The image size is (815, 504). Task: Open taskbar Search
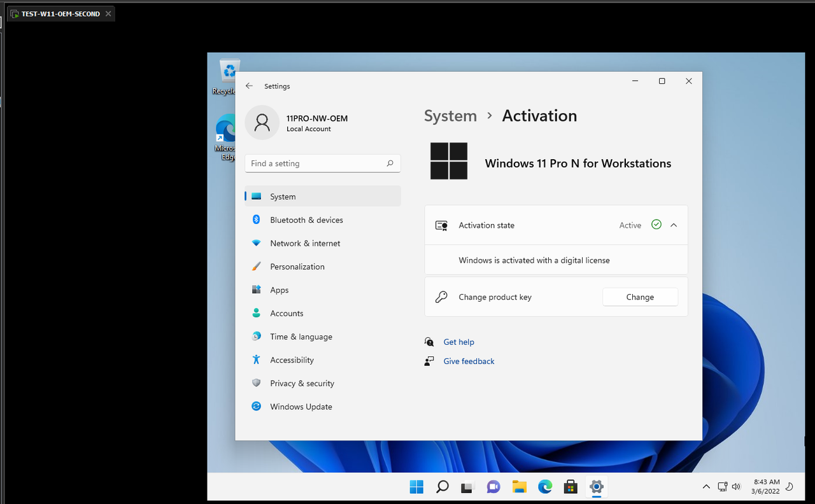442,487
